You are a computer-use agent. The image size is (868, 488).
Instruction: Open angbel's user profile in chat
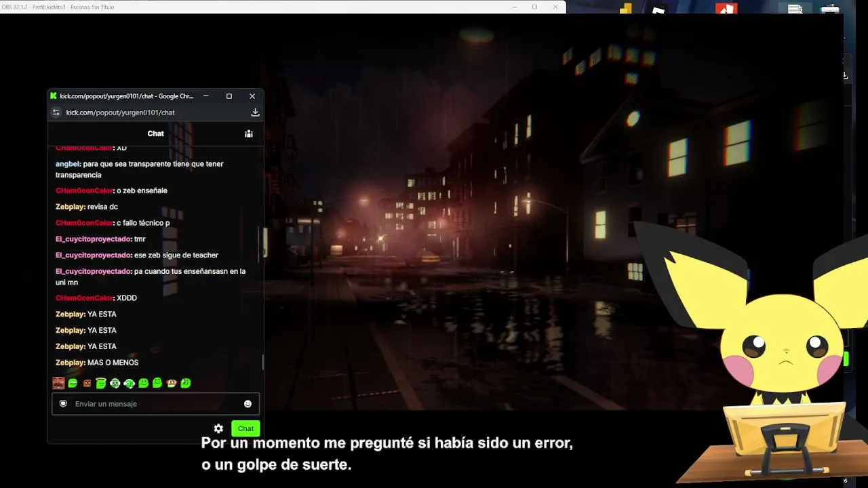pyautogui.click(x=68, y=164)
